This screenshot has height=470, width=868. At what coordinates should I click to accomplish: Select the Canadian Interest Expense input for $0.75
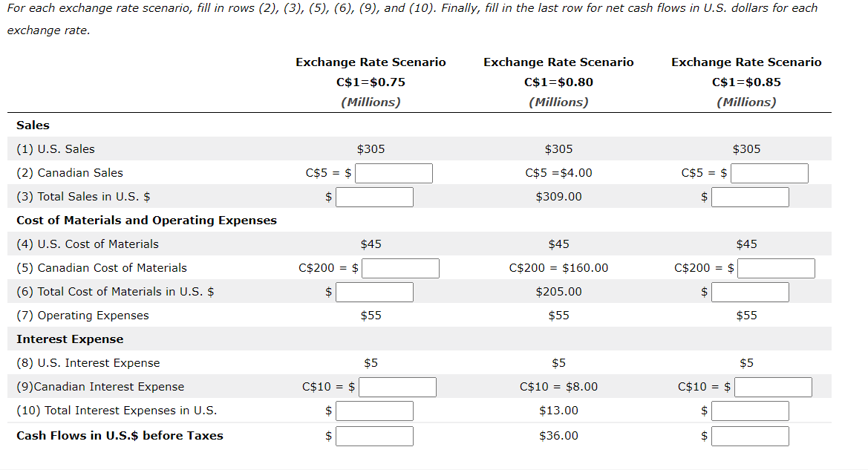pos(397,386)
